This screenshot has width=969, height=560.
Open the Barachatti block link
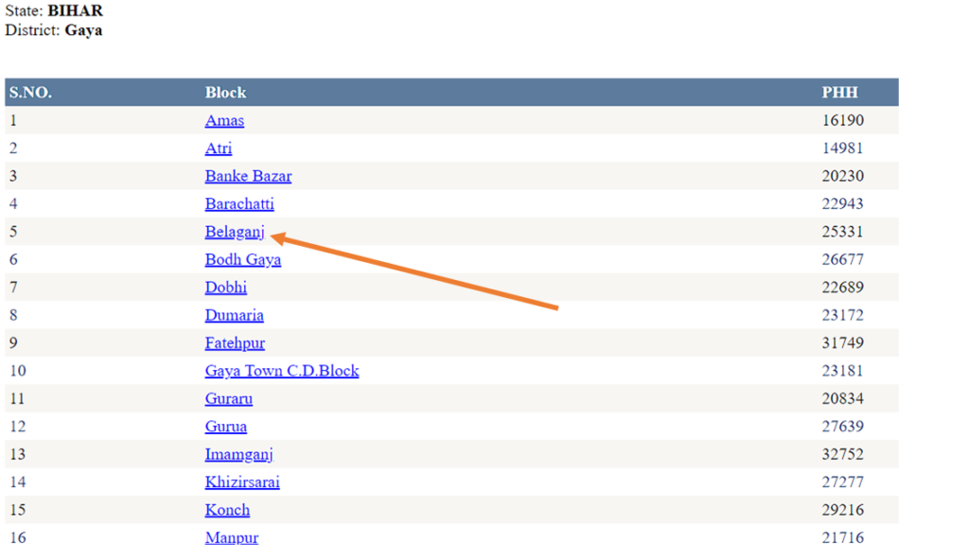tap(239, 204)
